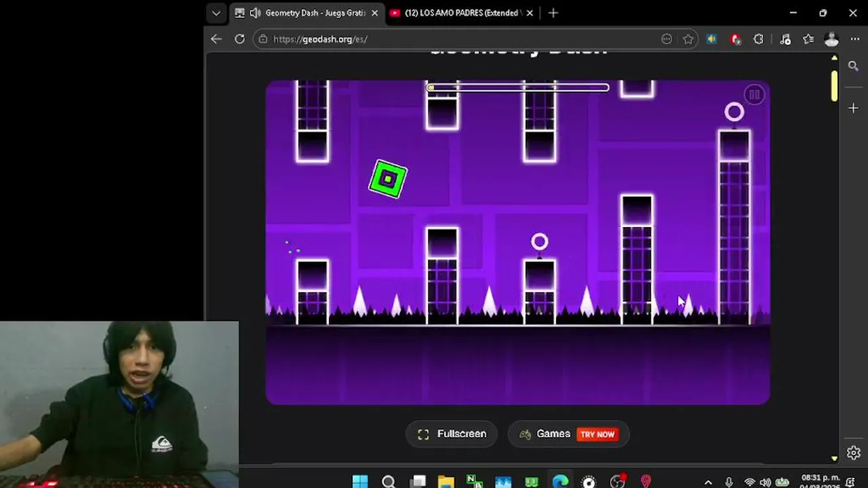Mute the Geometry Dash tab audio
Screen dimensions: 868x488
255,13
